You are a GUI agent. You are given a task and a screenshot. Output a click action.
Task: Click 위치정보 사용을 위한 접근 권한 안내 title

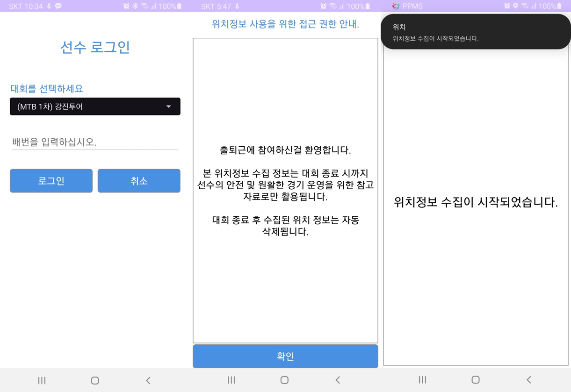coord(285,24)
